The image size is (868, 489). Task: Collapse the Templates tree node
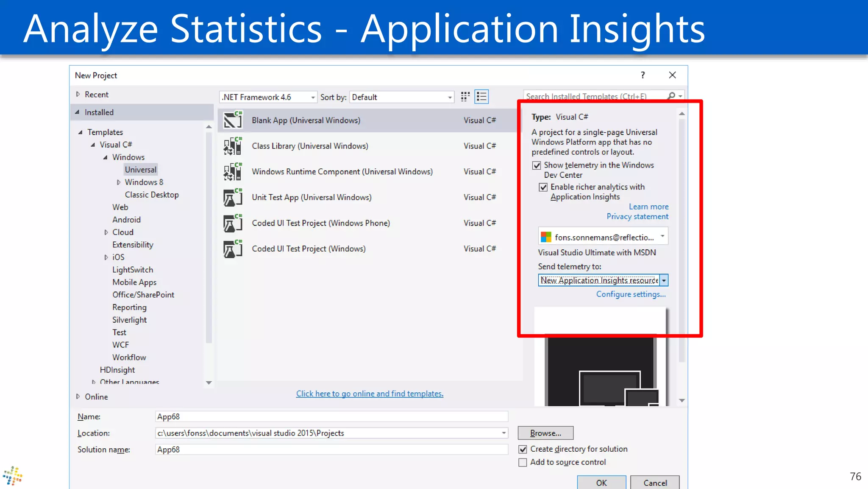[x=80, y=132]
